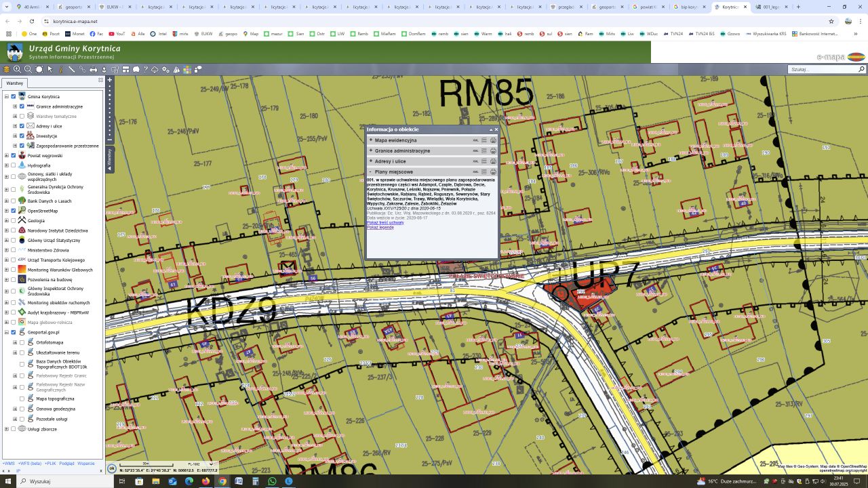Screen dimensions: 868x488
Task: Open the PL-1992 coordinate system dropdown
Action: 200,464
